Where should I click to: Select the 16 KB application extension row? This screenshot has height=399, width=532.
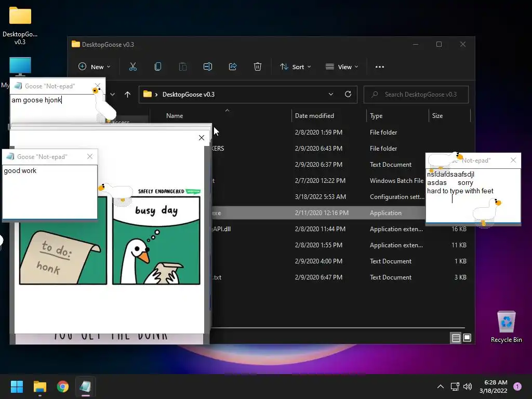point(341,229)
